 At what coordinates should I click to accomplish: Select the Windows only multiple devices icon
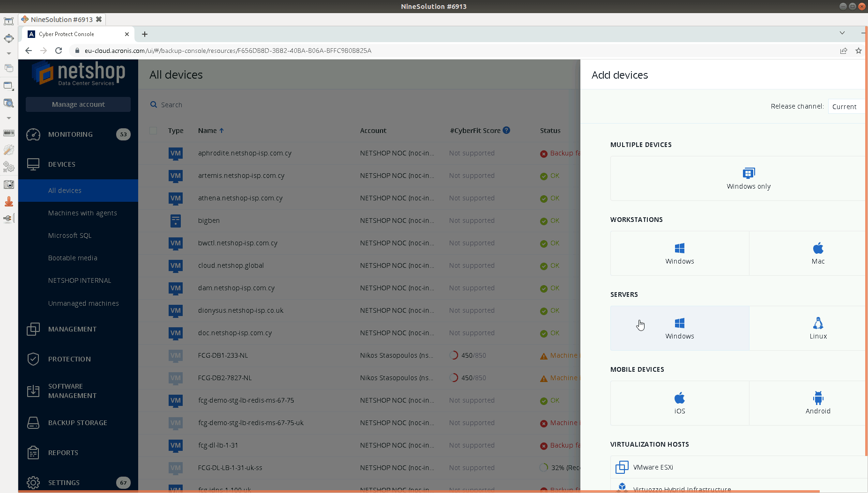748,178
